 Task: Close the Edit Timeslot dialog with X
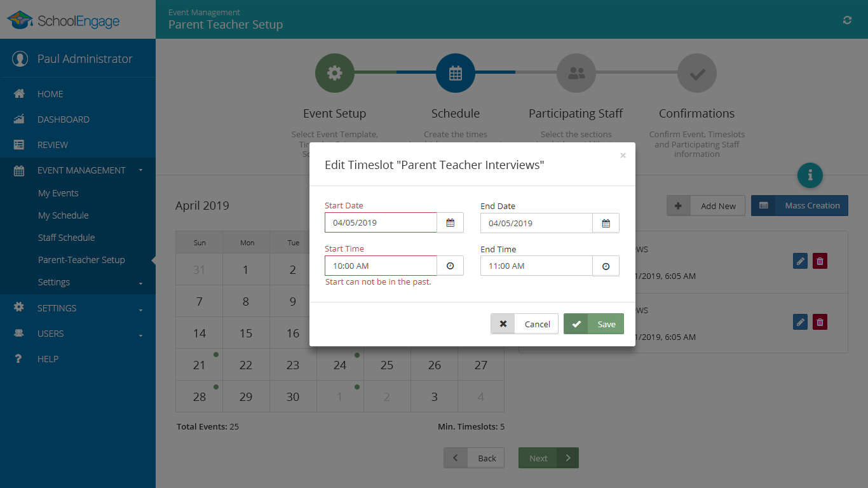623,156
